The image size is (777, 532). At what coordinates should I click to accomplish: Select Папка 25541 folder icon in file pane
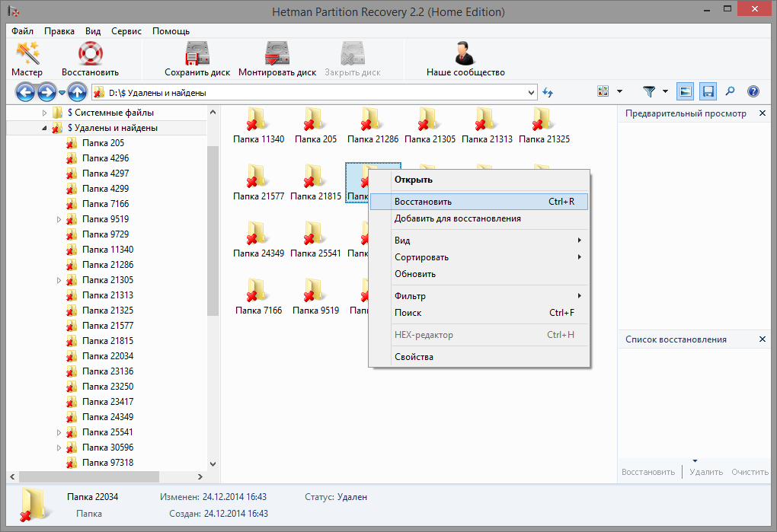tap(314, 233)
